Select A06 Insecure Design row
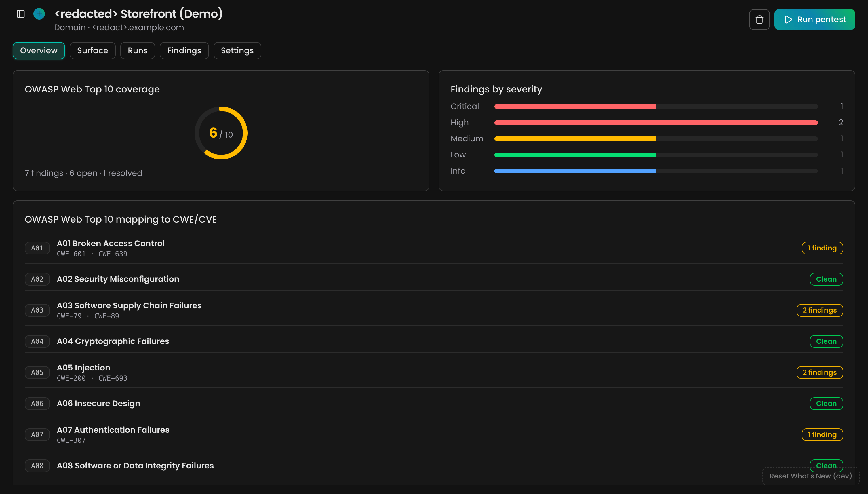 point(434,403)
